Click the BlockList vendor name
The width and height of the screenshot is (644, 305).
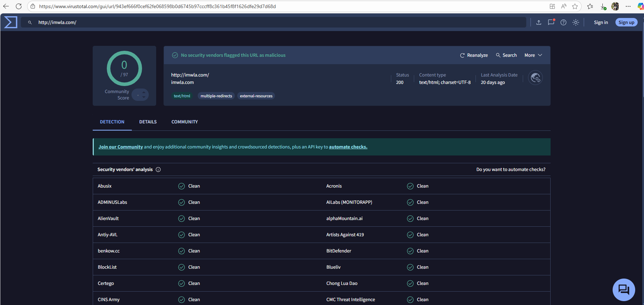[107, 267]
